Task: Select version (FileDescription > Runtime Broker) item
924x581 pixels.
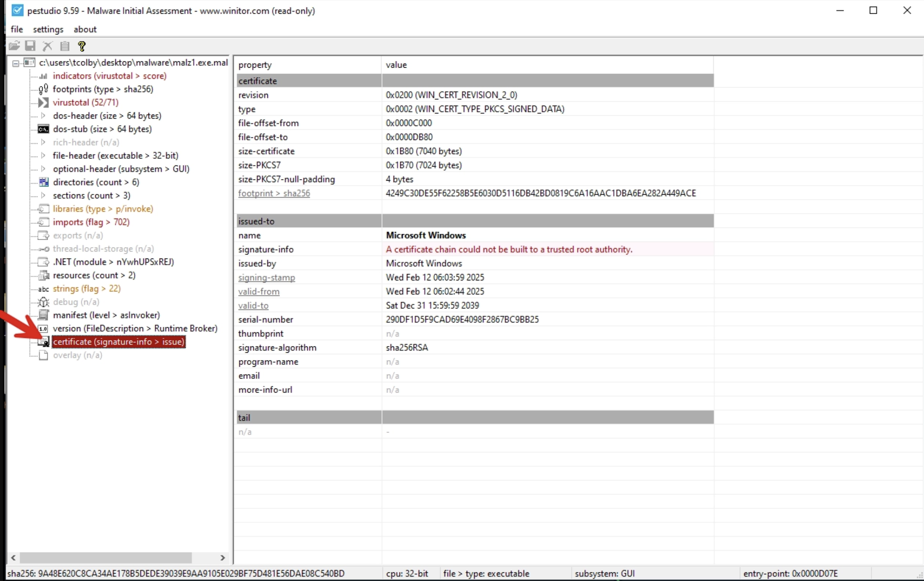Action: (x=135, y=328)
